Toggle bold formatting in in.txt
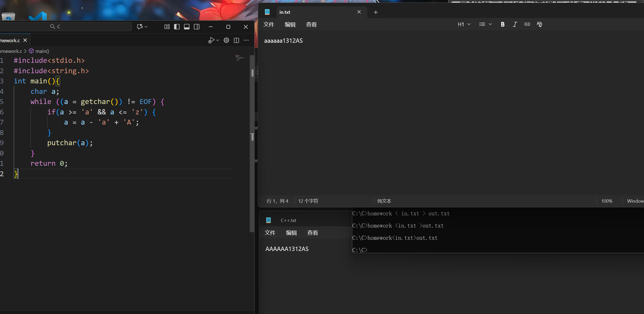The image size is (644, 314). point(503,24)
